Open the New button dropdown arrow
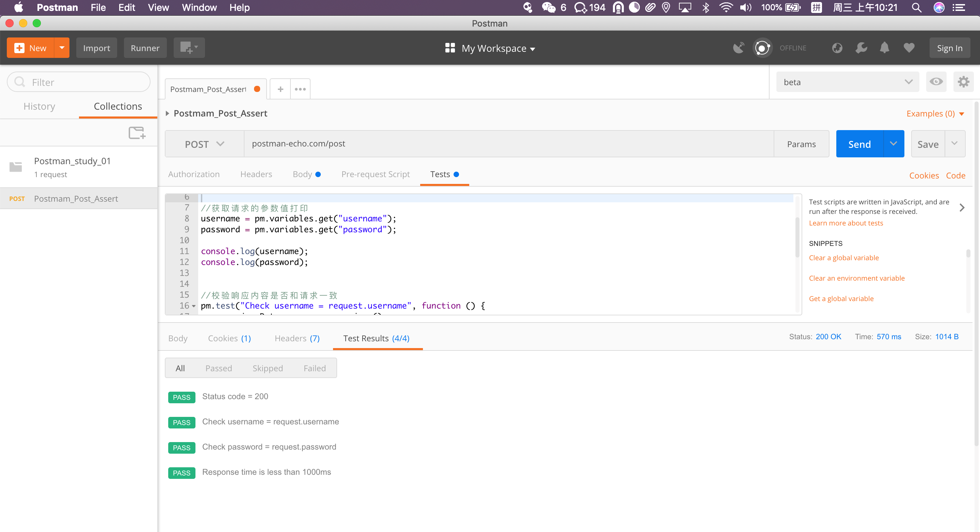The width and height of the screenshot is (980, 532). 62,48
